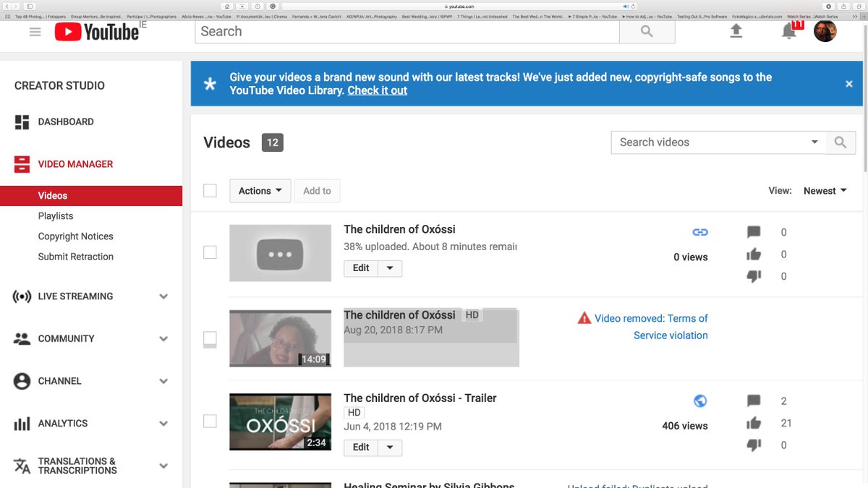The image size is (868, 488).
Task: Open the removed video thumbnail 14:09
Action: click(281, 338)
